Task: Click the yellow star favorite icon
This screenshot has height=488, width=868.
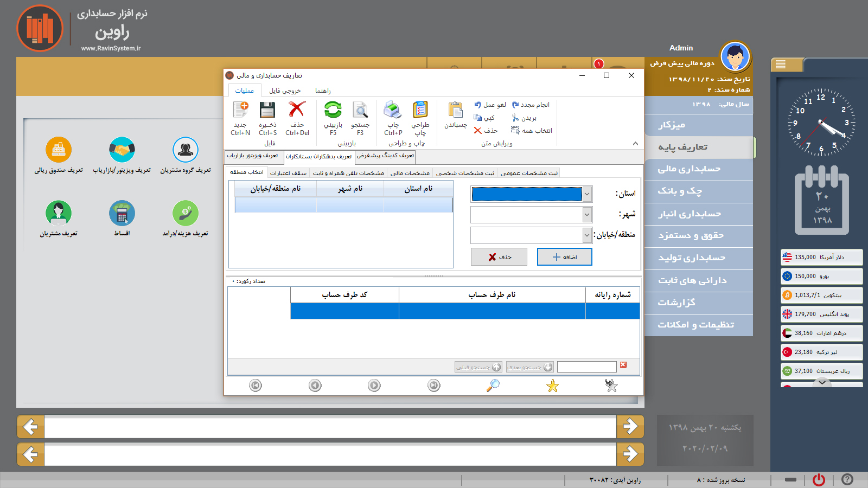Action: pyautogui.click(x=552, y=386)
